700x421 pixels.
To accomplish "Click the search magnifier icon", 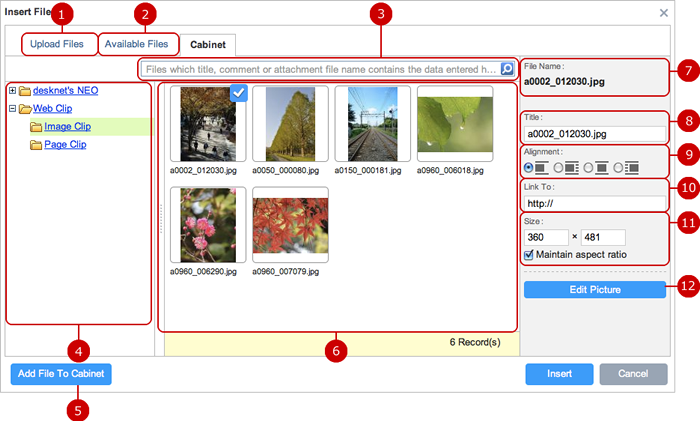I will 507,69.
